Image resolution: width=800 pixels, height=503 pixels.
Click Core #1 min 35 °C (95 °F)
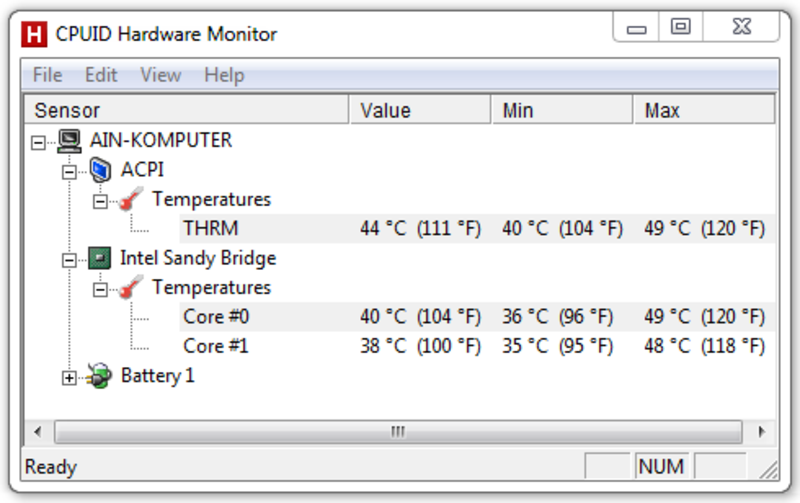coord(557,346)
